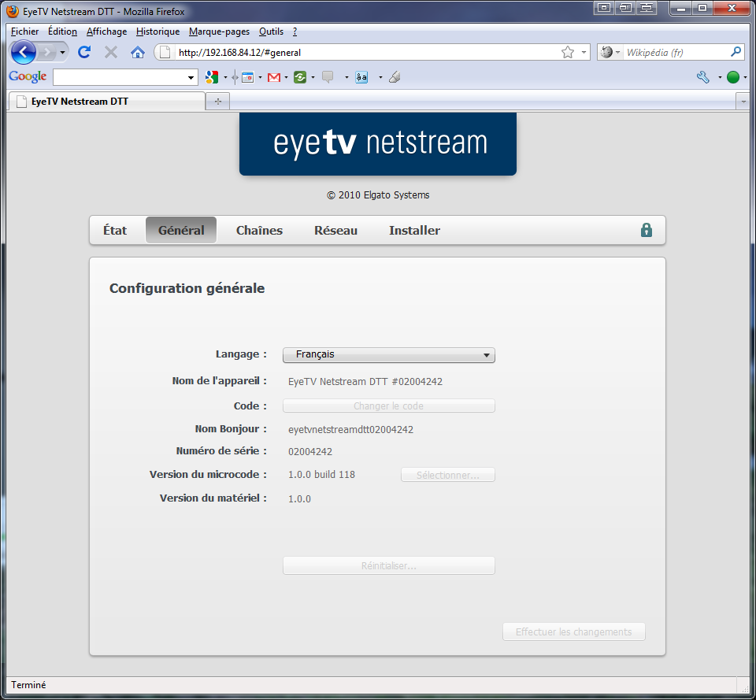Open the back/forward history dropdown arrow
Viewport: 756px width, 700px height.
coord(62,52)
